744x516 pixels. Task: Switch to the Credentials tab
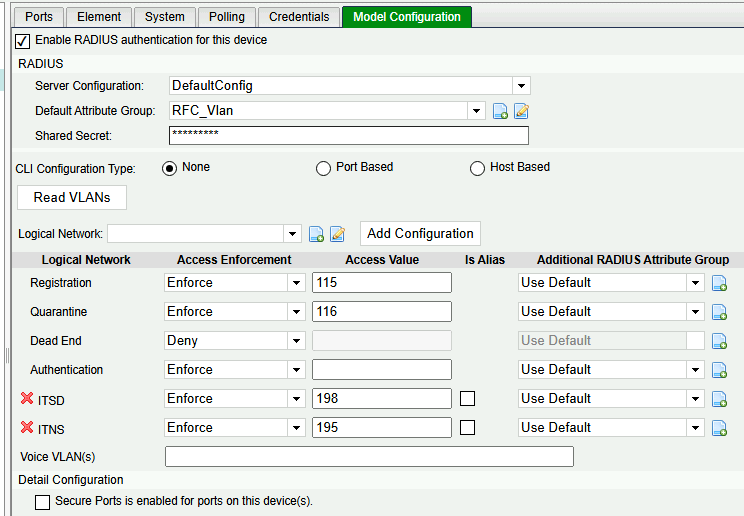[299, 17]
